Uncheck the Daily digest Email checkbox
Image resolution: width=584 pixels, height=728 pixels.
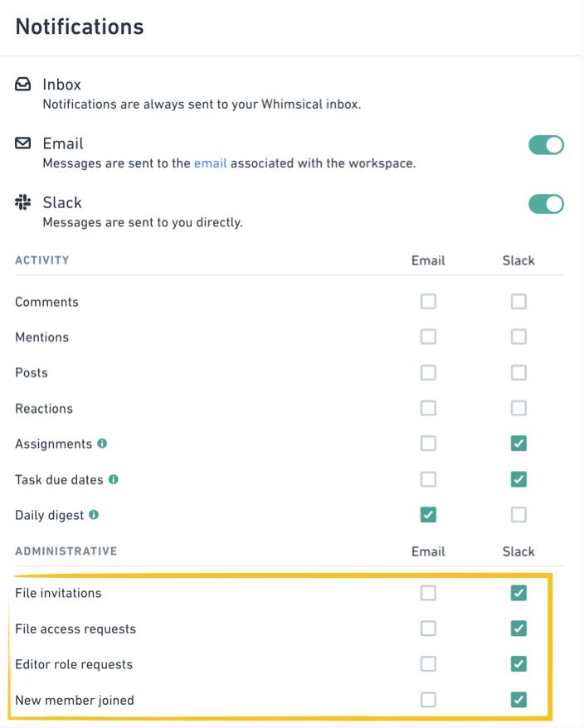[428, 514]
